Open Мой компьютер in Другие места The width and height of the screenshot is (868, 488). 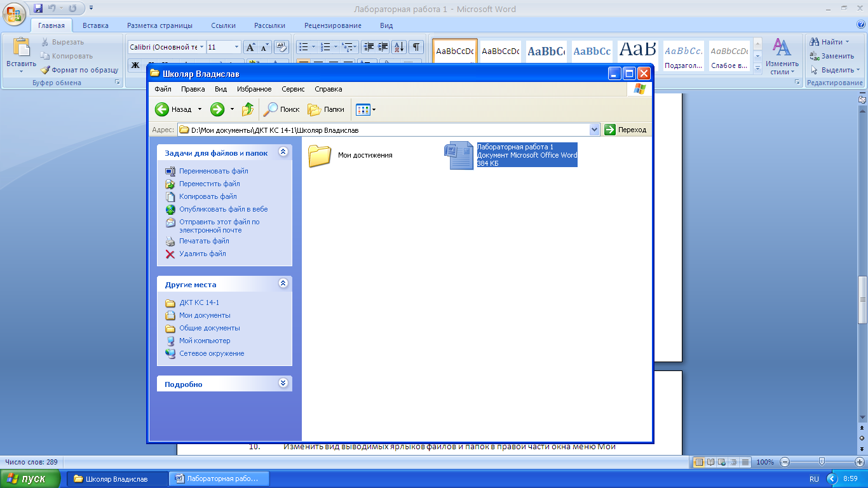pos(198,341)
